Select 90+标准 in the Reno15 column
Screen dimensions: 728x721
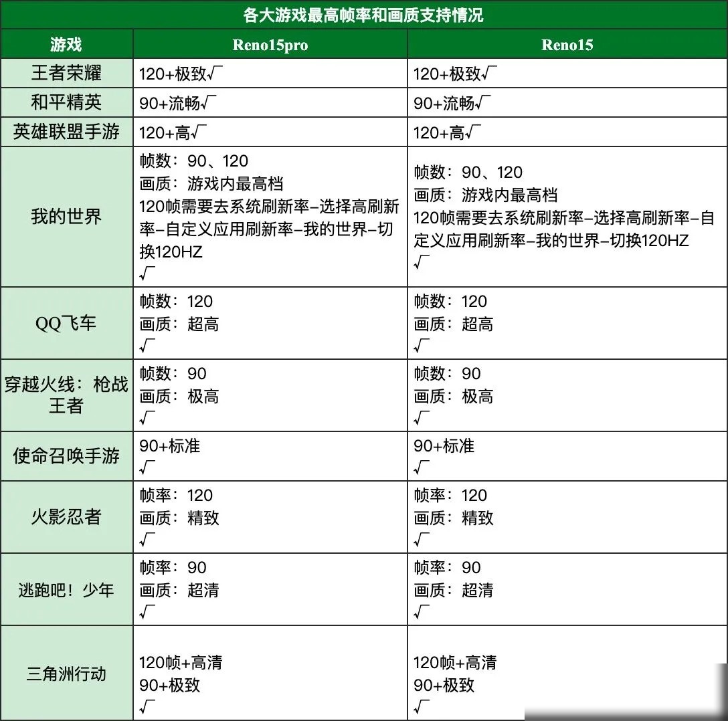click(444, 446)
